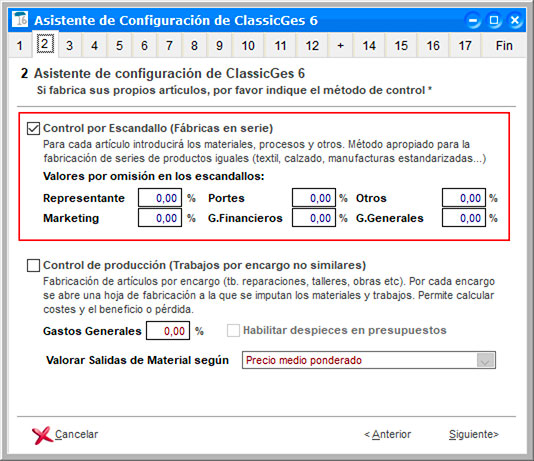Click the Marketing percentage field
This screenshot has height=461, width=534.
160,218
